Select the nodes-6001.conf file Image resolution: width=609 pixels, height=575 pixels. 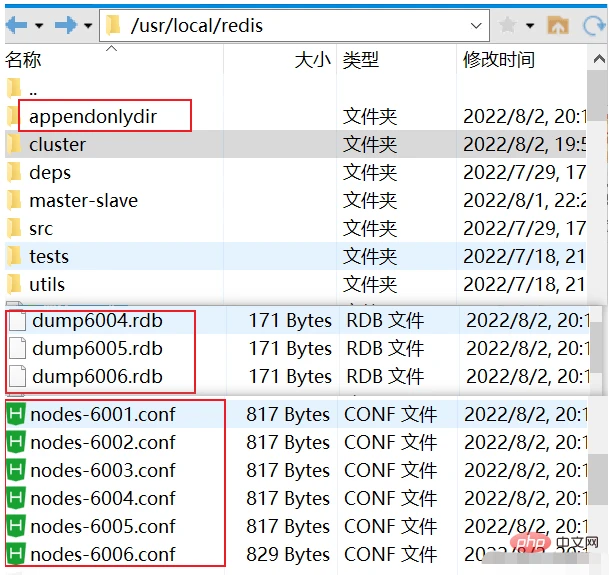[103, 414]
